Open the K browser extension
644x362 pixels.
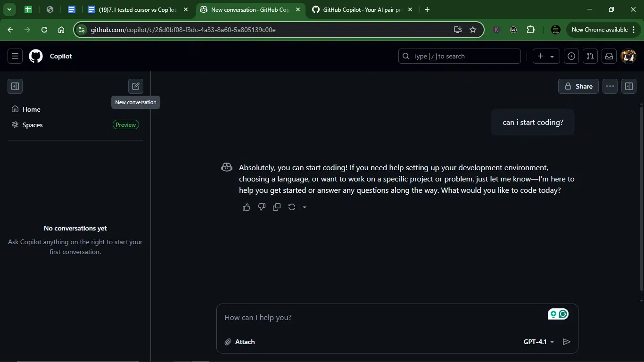point(496,30)
